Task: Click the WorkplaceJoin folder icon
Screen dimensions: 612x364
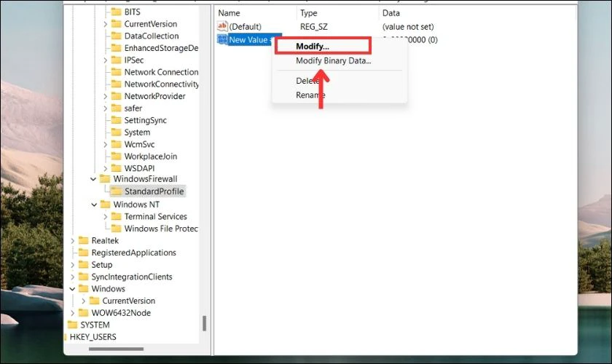Action: (117, 157)
